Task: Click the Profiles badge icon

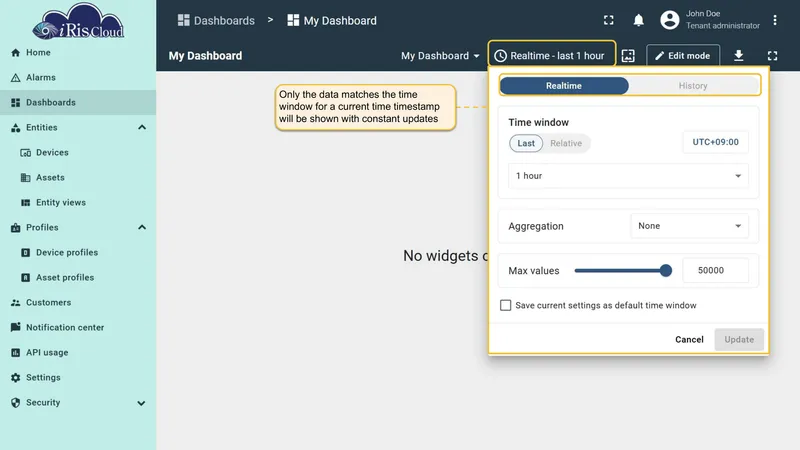Action: coord(16,228)
